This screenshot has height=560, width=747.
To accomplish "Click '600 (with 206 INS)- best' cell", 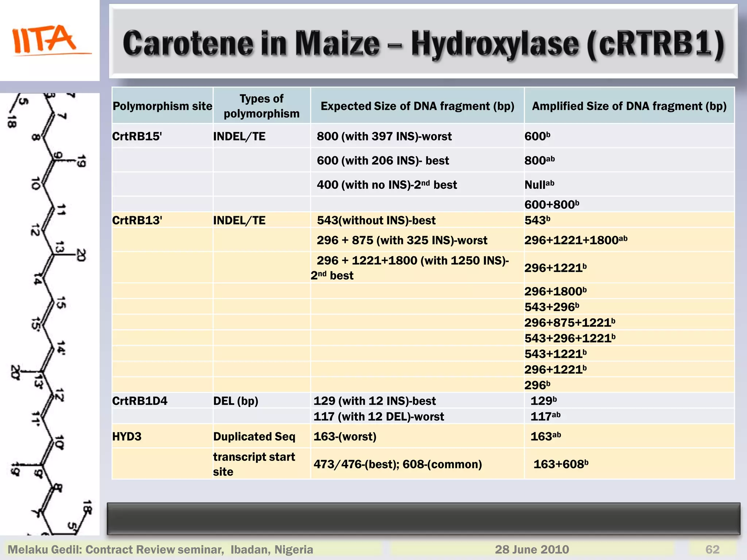I will (417, 160).
